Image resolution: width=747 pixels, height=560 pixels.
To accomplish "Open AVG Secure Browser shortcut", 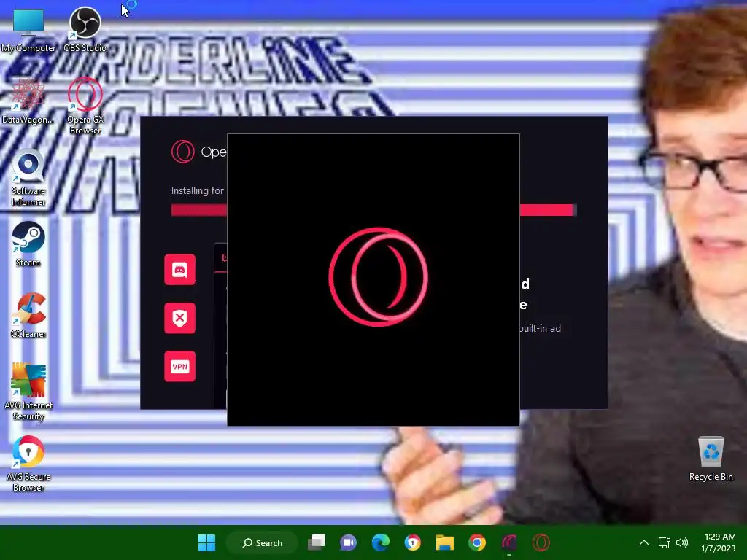I will [x=28, y=464].
